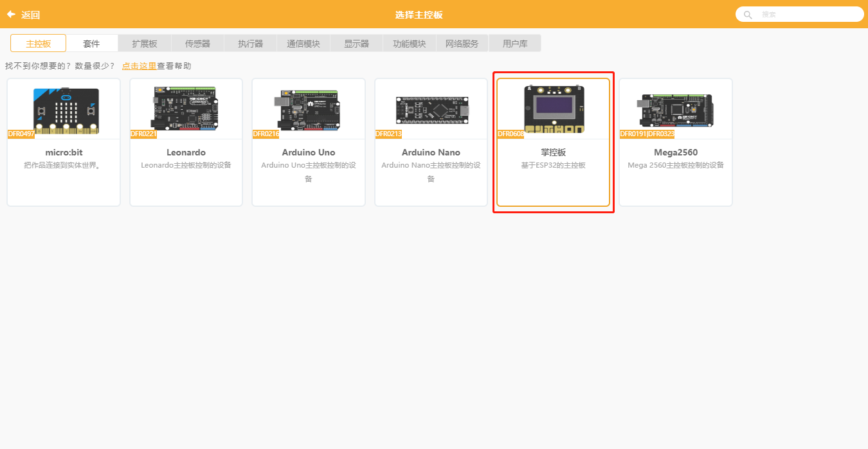This screenshot has height=449, width=868.
Task: Click the DFR0497 product tag
Action: click(21, 134)
